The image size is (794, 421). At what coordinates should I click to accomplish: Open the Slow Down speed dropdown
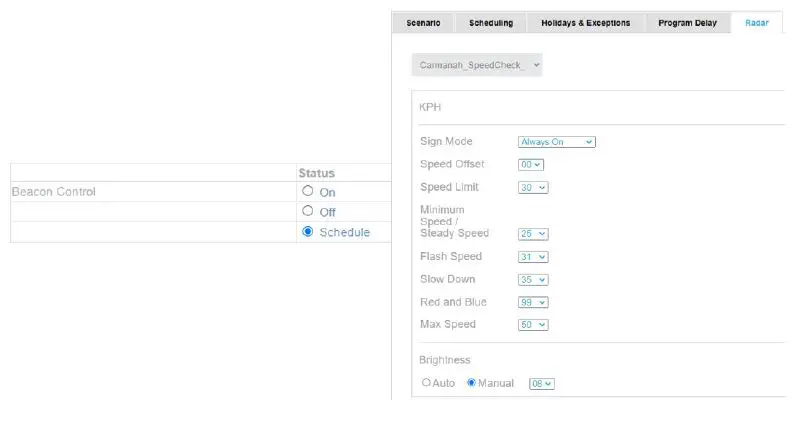click(533, 280)
